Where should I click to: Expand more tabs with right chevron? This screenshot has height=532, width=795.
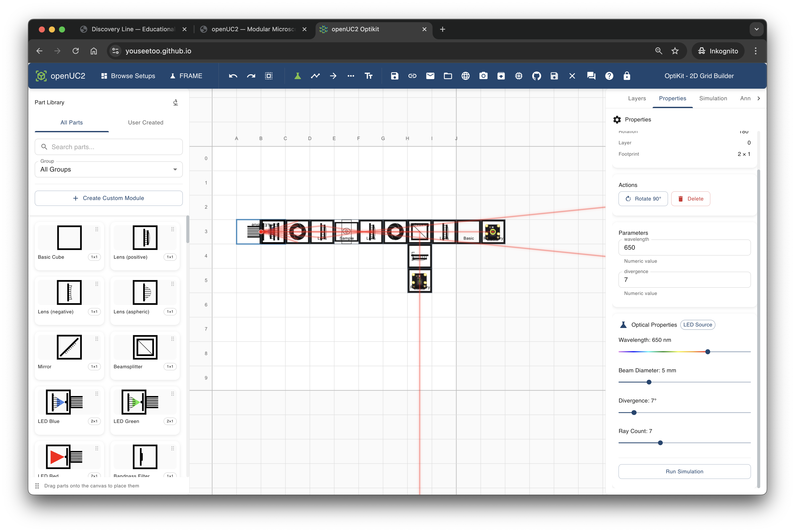[x=758, y=98]
